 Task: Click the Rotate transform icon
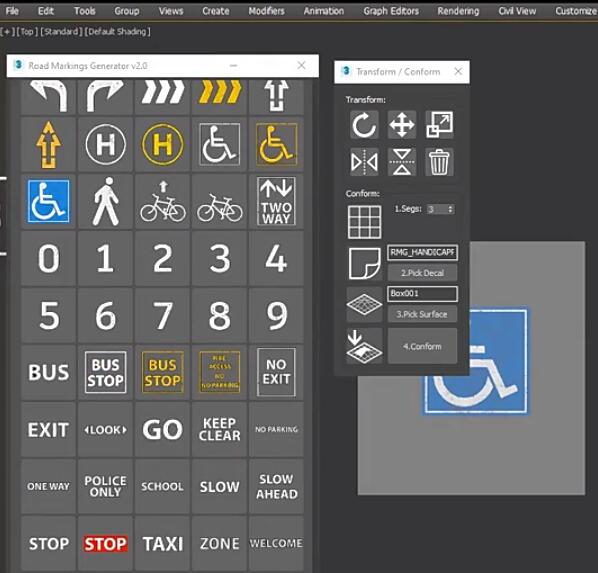[364, 125]
